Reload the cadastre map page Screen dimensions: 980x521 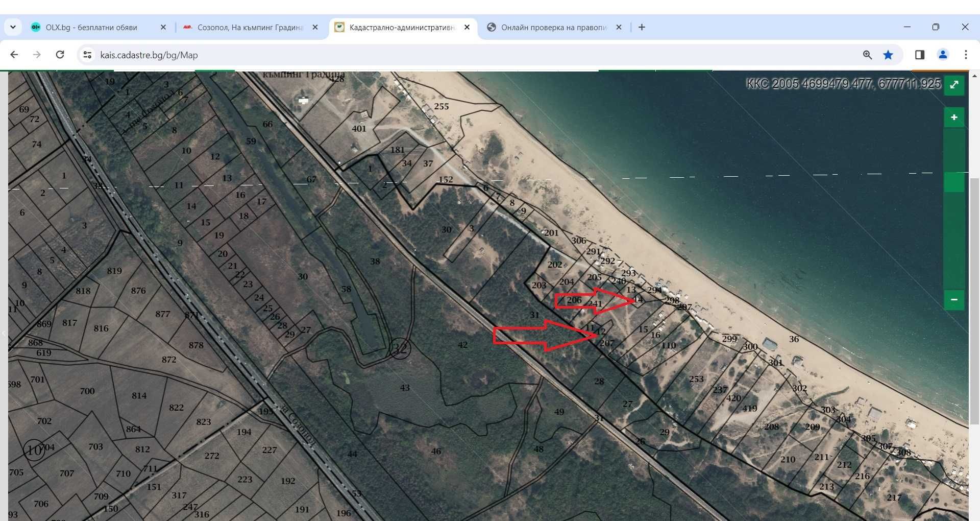pos(60,55)
